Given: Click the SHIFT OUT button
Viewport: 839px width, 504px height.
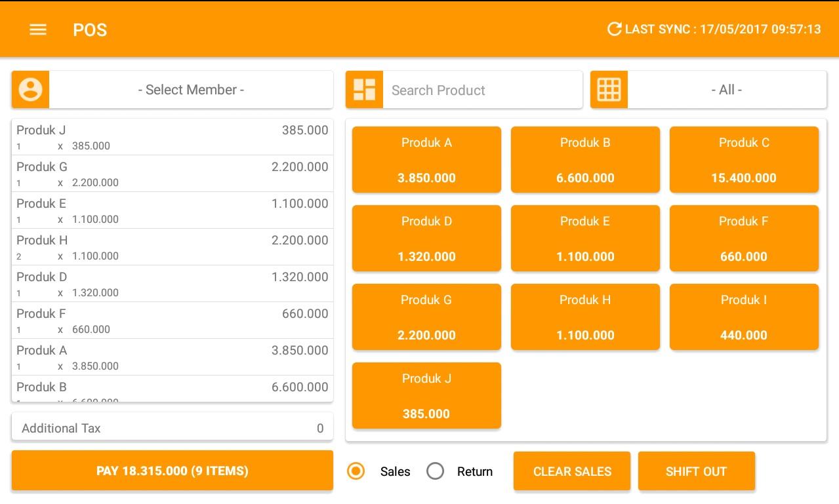Looking at the screenshot, I should [696, 471].
